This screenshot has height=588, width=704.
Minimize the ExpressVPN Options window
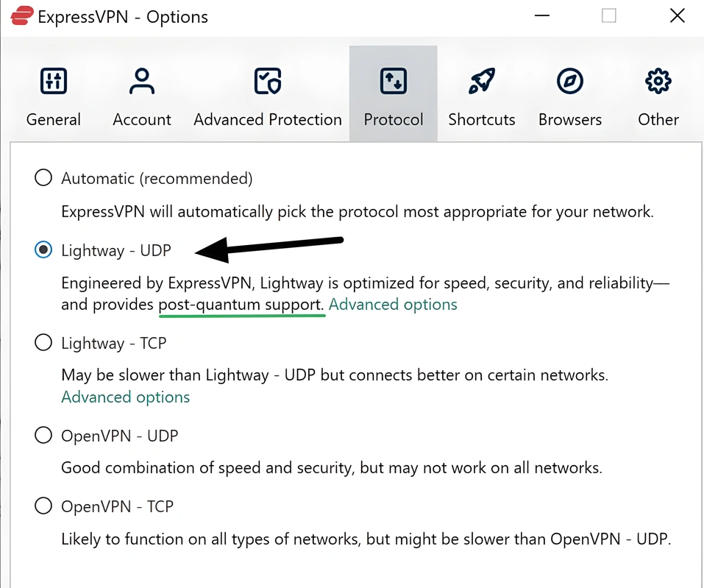click(x=542, y=15)
